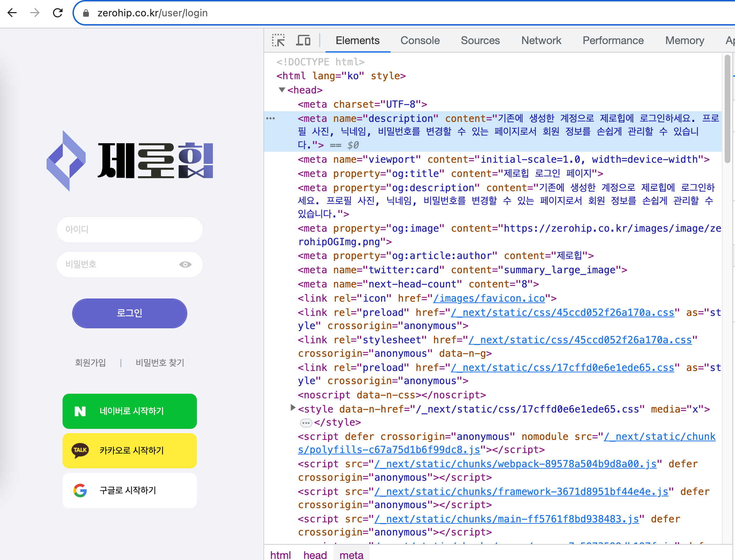Expand the collapsed style content ellipsis
735x560 pixels.
[x=306, y=423]
